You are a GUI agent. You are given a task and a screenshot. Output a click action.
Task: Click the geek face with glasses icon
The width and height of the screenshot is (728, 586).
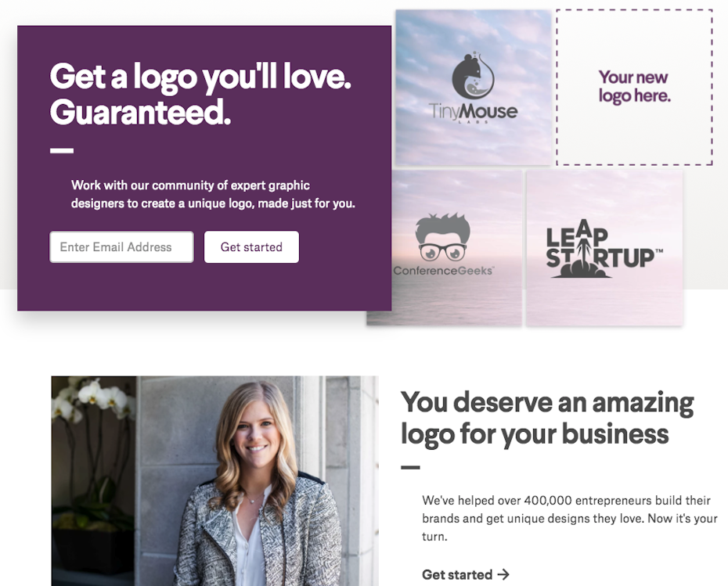pos(443,237)
